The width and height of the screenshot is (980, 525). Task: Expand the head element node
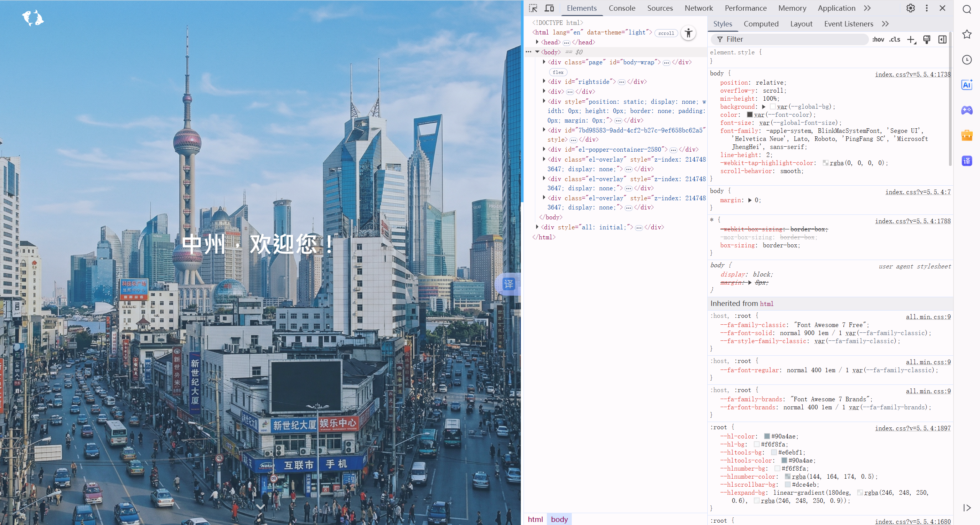(x=537, y=42)
